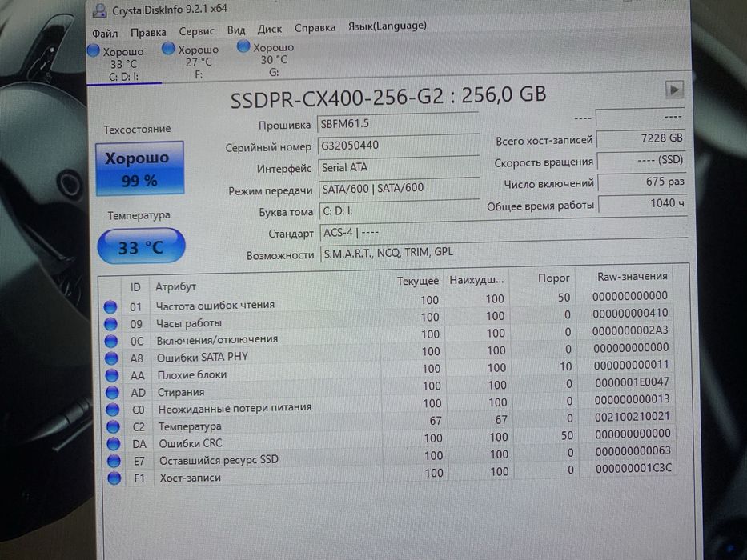Click the blue health dot above G:

point(243,46)
